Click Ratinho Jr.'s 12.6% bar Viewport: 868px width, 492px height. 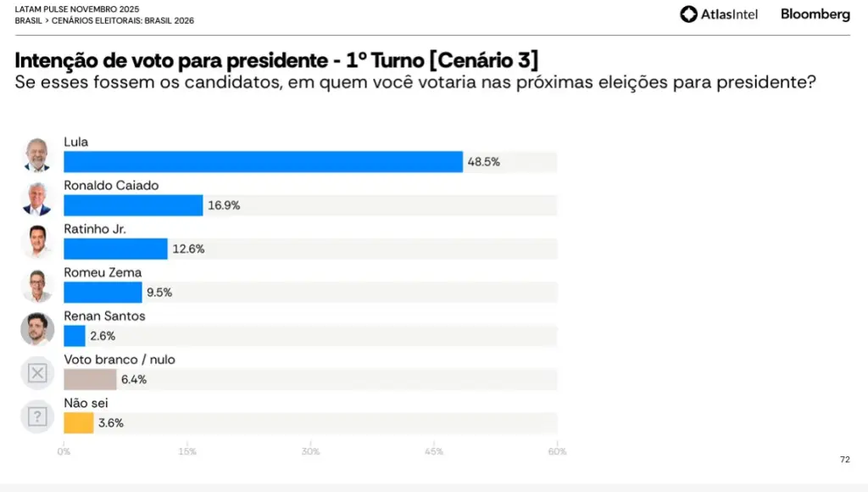(115, 249)
